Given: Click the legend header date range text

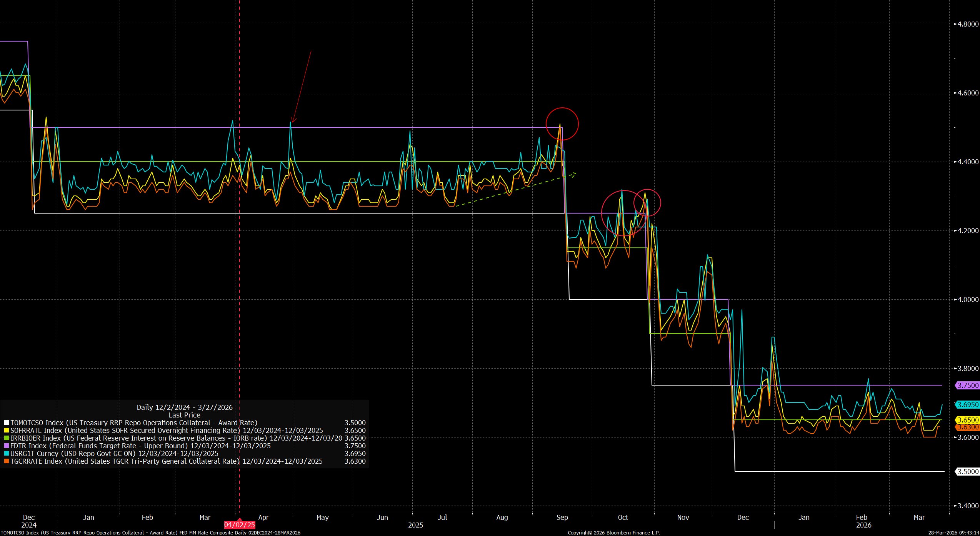Looking at the screenshot, I should pyautogui.click(x=185, y=407).
